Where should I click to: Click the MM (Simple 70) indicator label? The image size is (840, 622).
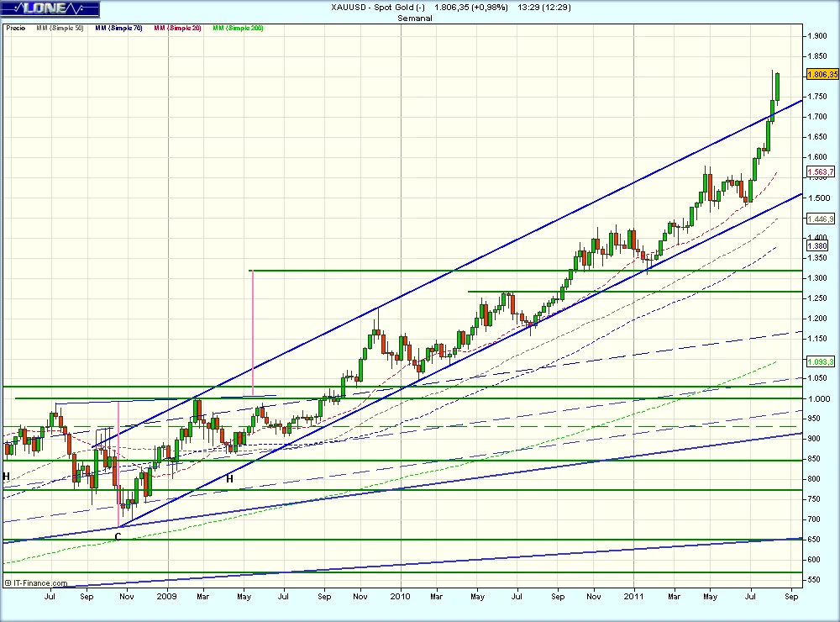[x=119, y=28]
